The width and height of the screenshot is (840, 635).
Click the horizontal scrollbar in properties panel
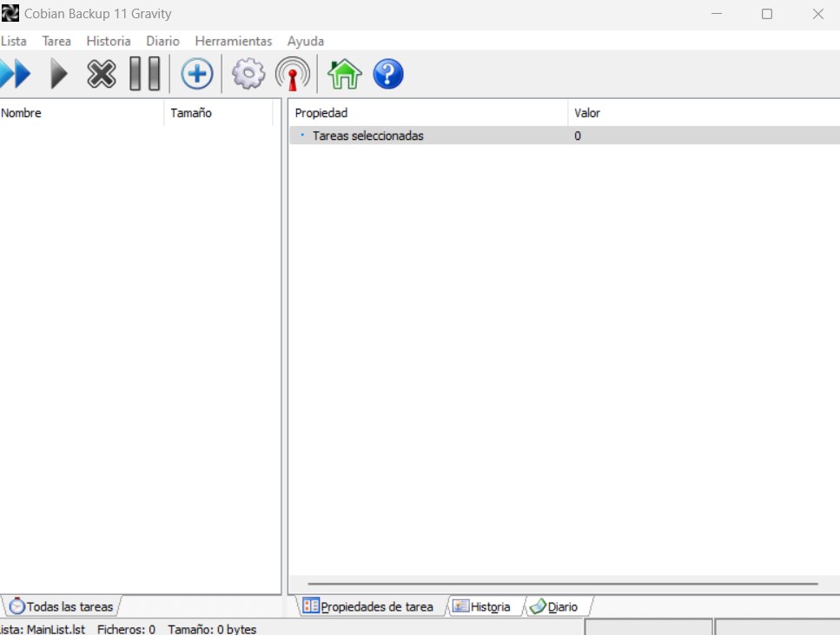563,585
